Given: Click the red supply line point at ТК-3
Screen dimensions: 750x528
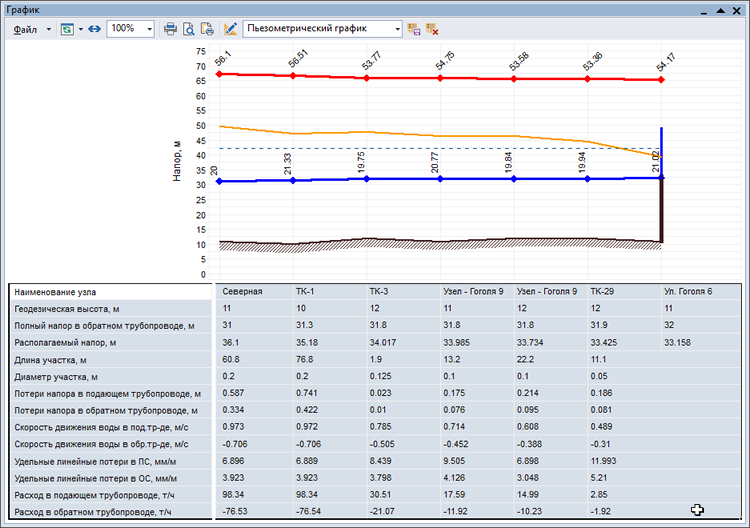Looking at the screenshot, I should [367, 78].
